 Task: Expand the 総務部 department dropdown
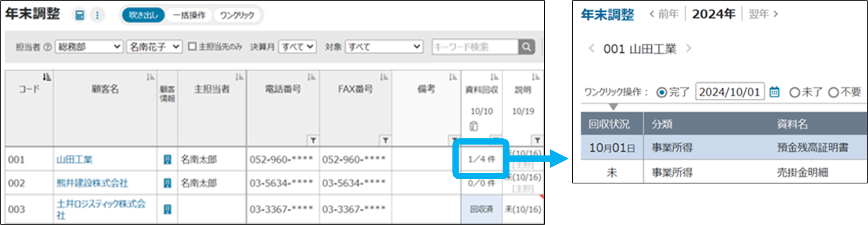89,47
